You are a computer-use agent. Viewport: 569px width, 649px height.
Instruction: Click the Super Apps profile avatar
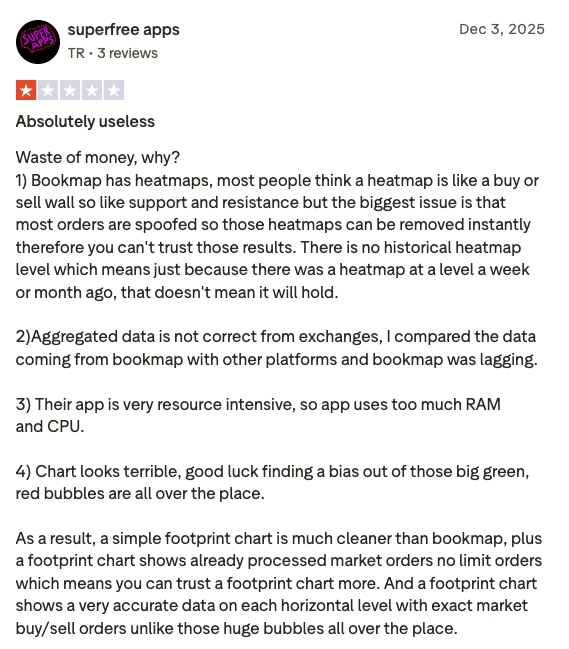tap(38, 42)
